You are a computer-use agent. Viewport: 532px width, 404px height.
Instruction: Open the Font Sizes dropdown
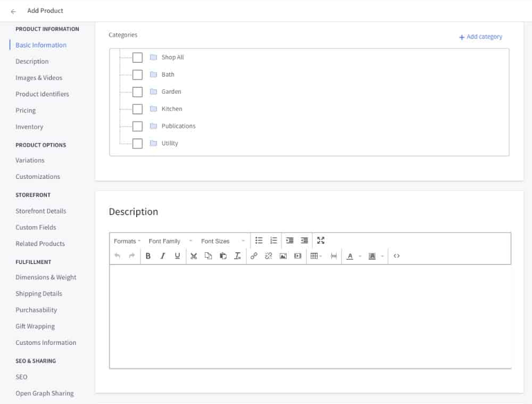[x=223, y=241]
